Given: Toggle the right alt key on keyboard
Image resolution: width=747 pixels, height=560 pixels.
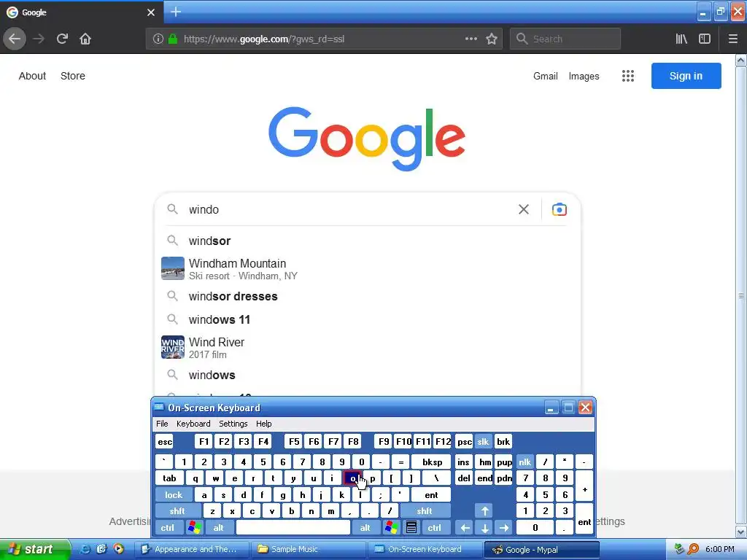Looking at the screenshot, I should pos(365,528).
